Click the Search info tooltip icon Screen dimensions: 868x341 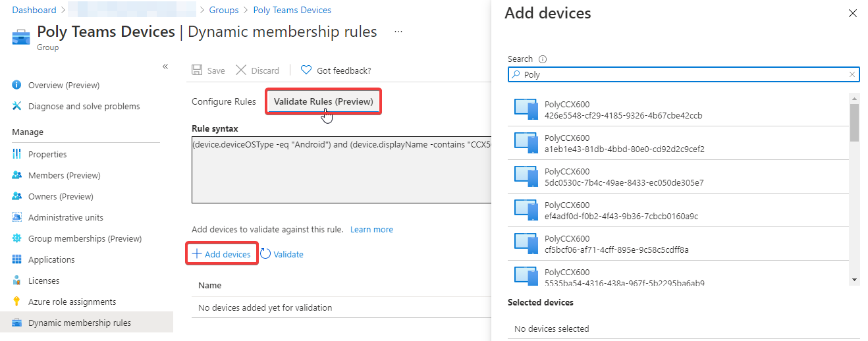[x=543, y=59]
